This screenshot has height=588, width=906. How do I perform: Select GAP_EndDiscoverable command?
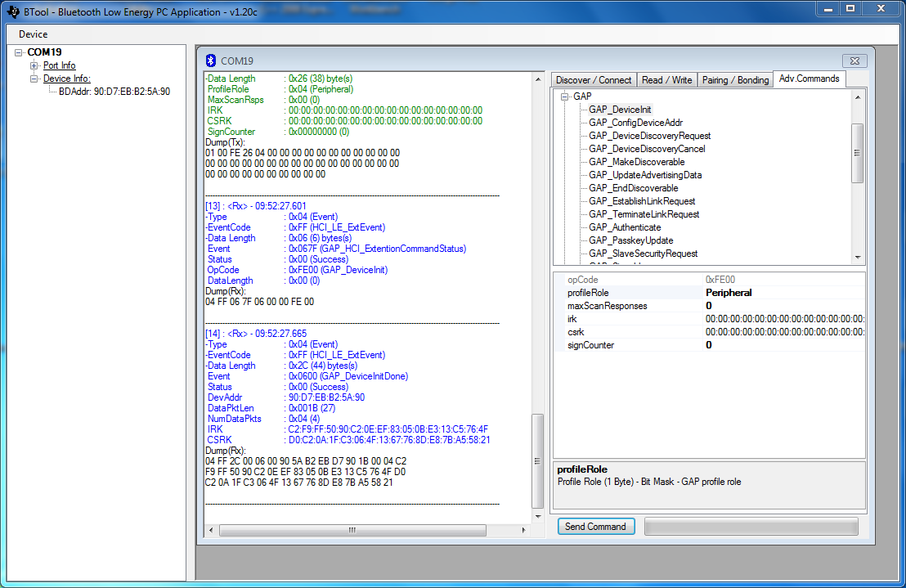coord(633,188)
